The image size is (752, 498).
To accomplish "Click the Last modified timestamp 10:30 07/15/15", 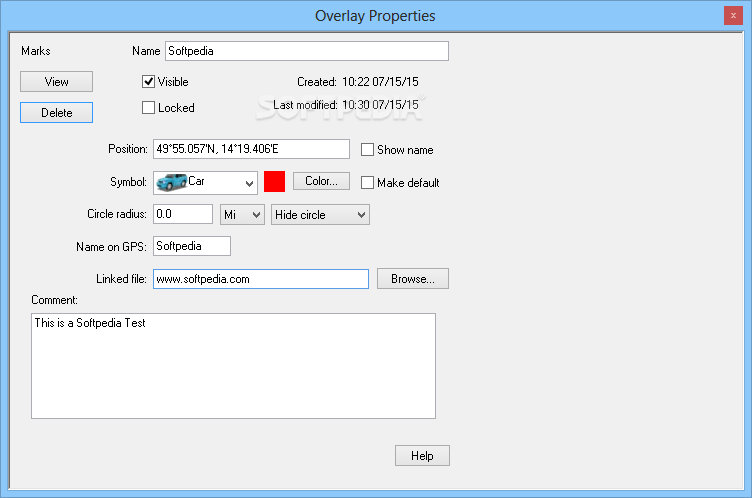I will pyautogui.click(x=380, y=105).
